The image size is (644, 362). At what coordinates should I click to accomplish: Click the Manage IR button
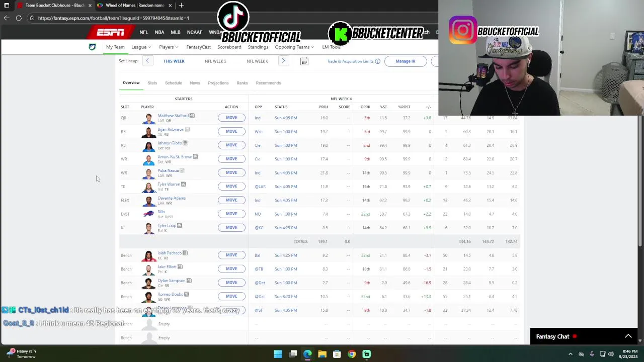click(x=406, y=61)
